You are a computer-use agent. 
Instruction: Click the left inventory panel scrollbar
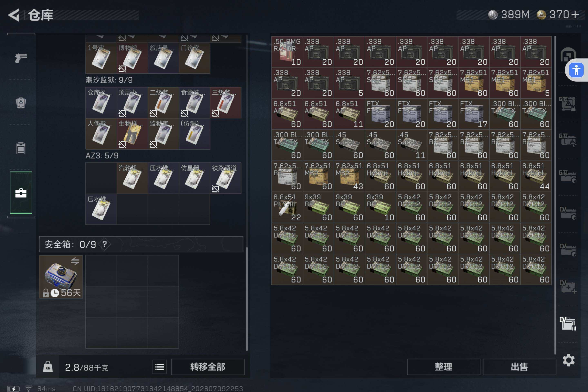click(247, 299)
